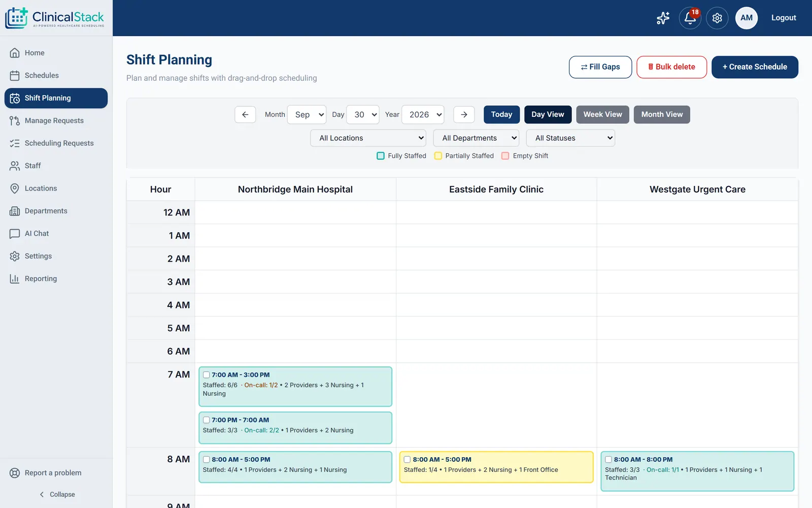Viewport: 812px width, 508px height.
Task: Check the Northbridge 7:00 AM - 3:00 PM shift
Action: [207, 375]
